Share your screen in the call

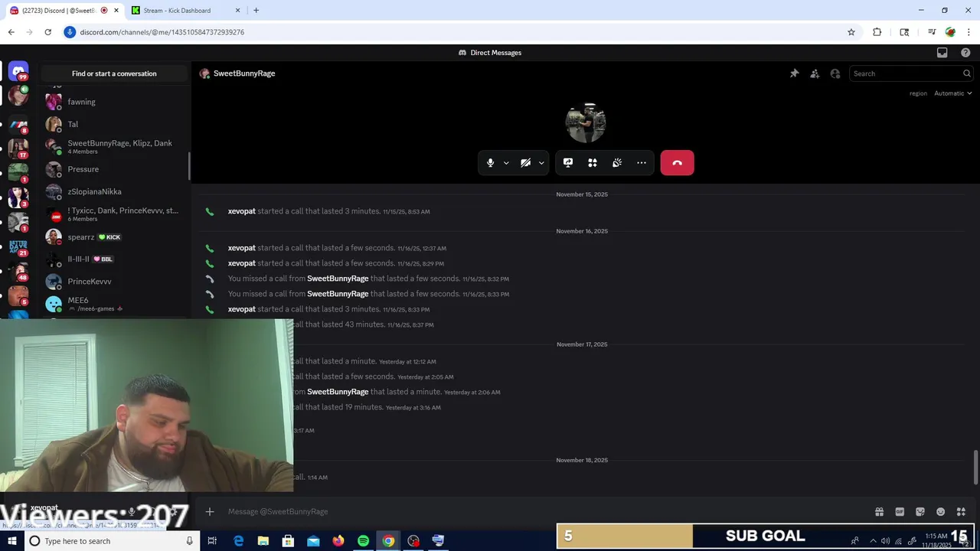(x=568, y=163)
